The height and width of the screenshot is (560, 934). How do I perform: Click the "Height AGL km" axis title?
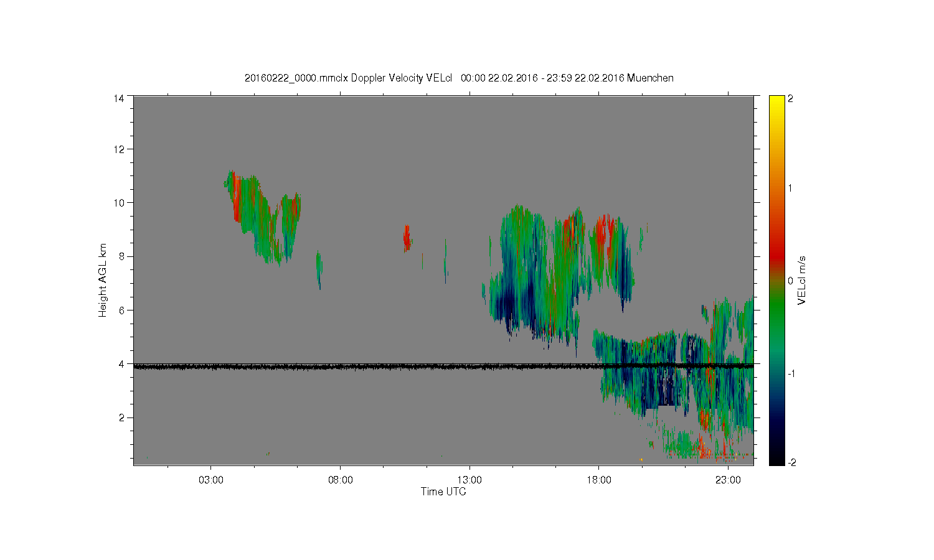click(x=103, y=280)
